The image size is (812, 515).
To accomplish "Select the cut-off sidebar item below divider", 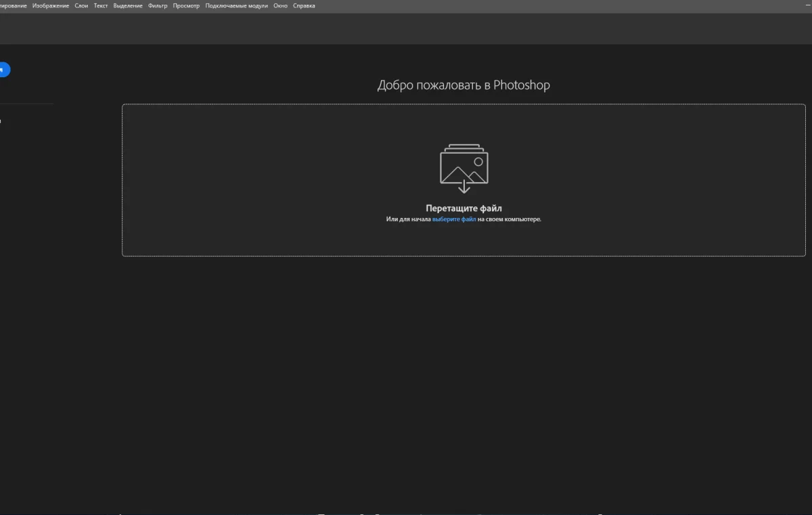I will (1, 121).
